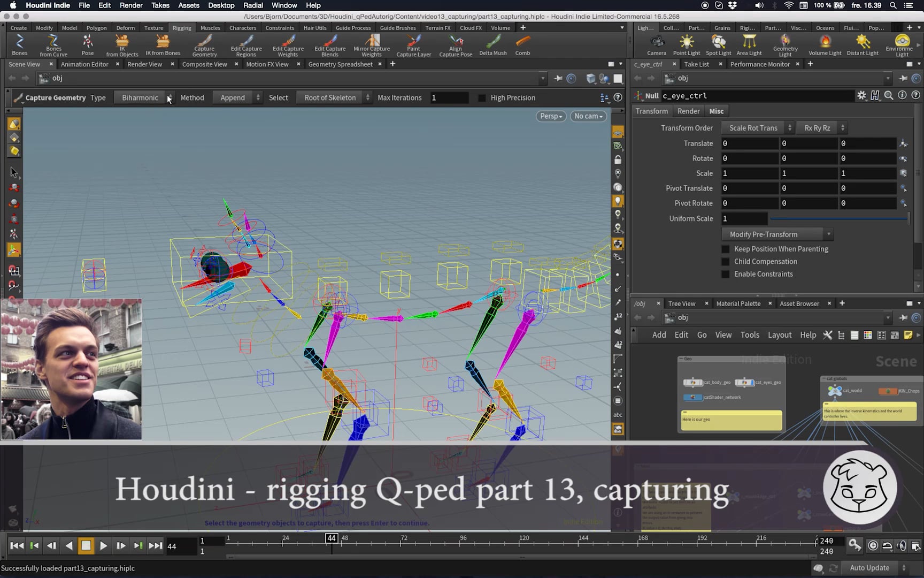Enable the High Precision checkbox

pos(482,98)
